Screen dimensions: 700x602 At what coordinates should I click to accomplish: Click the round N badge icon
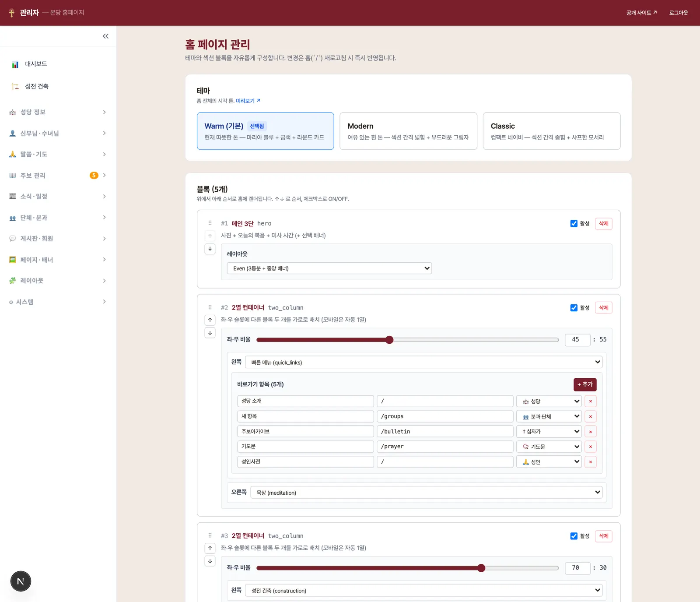coord(21,581)
